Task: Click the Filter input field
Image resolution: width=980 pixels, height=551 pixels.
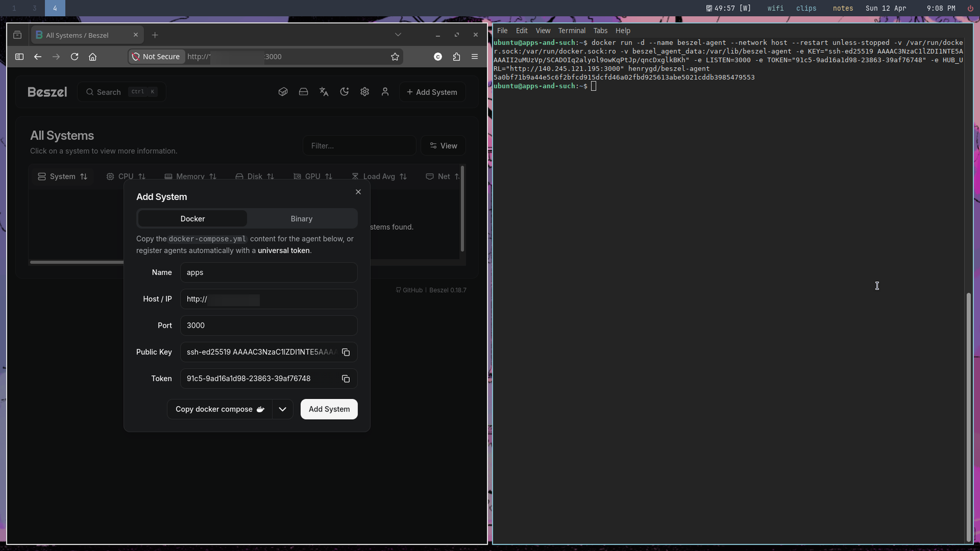Action: [x=359, y=145]
